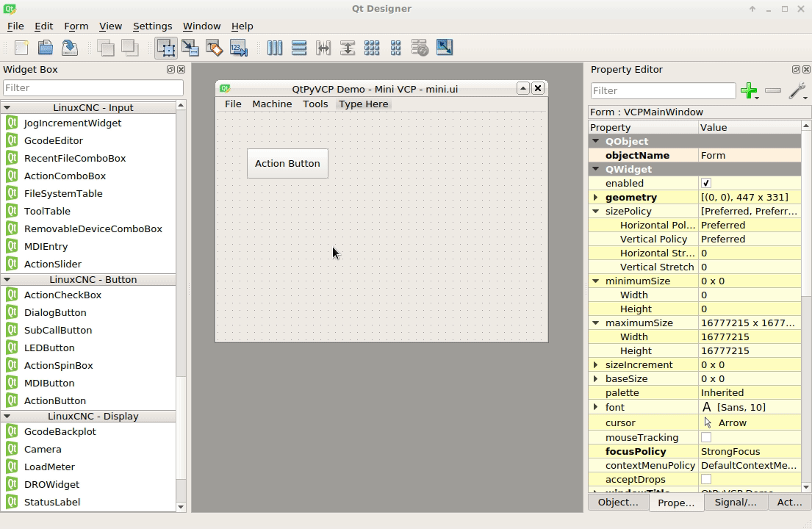Click the New Form toolbar icon

click(21, 48)
